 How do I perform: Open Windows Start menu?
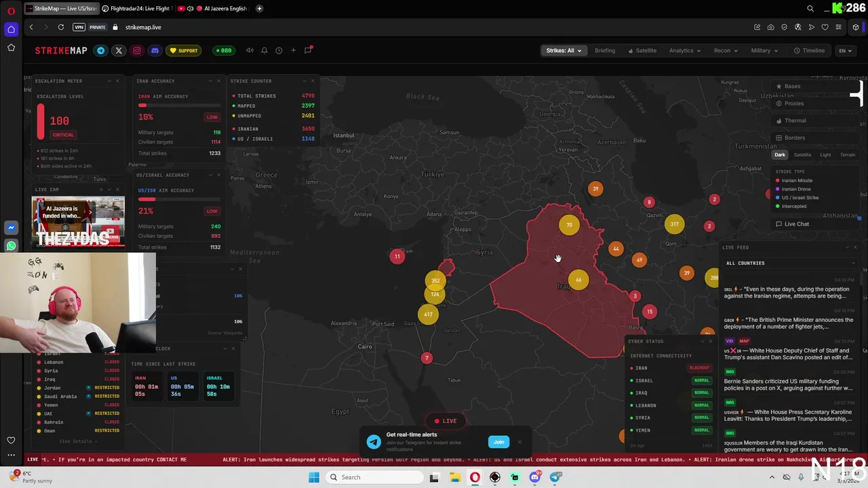[x=314, y=477]
